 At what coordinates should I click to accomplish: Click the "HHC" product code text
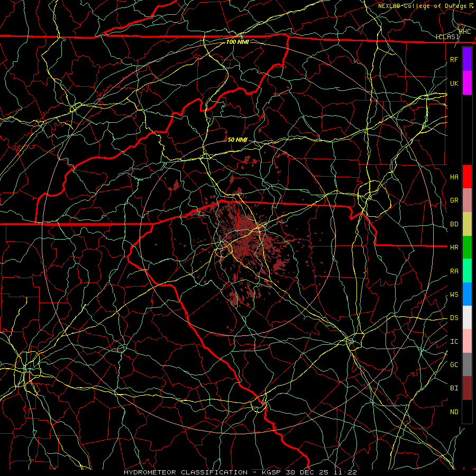point(465,31)
